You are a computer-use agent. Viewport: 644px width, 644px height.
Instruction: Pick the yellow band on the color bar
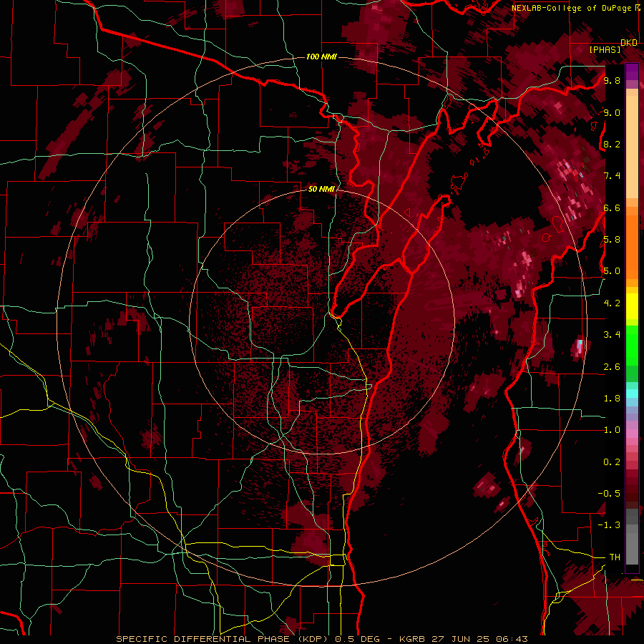(x=633, y=306)
